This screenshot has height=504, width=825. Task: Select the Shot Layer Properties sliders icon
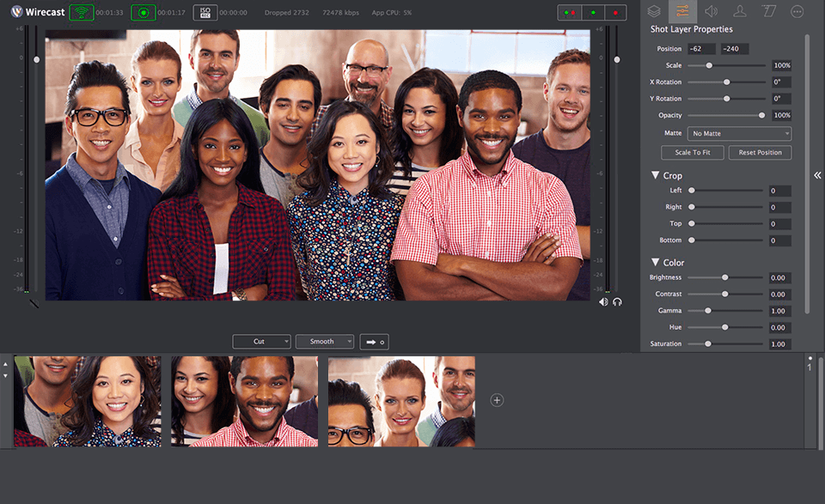click(682, 11)
